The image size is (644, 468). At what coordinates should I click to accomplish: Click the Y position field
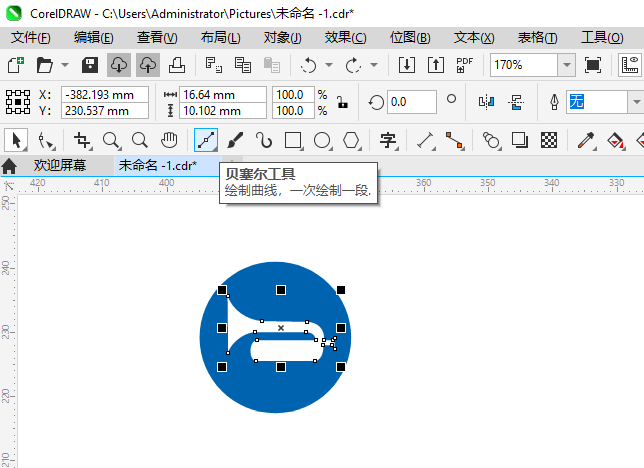(x=105, y=111)
